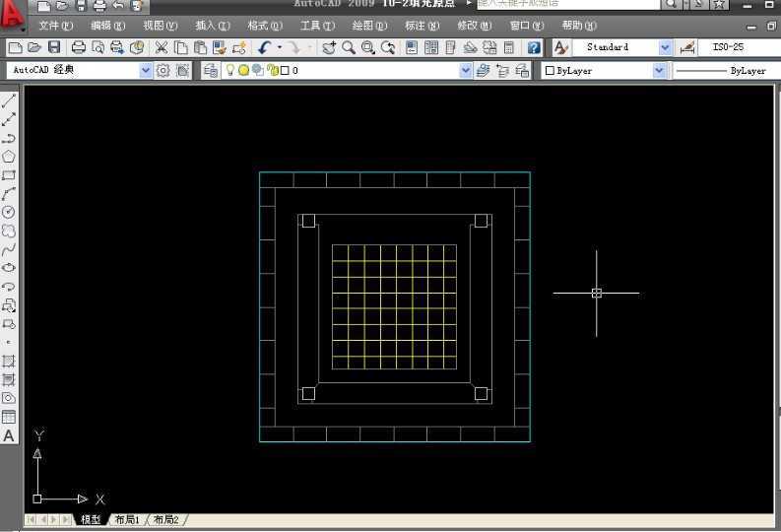Image resolution: width=781 pixels, height=532 pixels.
Task: Select the Table tool
Action: [x=9, y=417]
